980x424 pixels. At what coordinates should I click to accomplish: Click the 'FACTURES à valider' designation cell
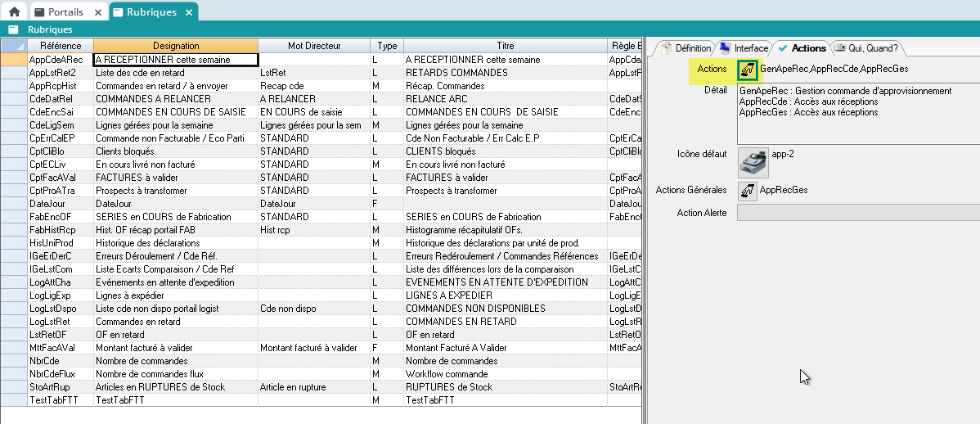tap(175, 178)
